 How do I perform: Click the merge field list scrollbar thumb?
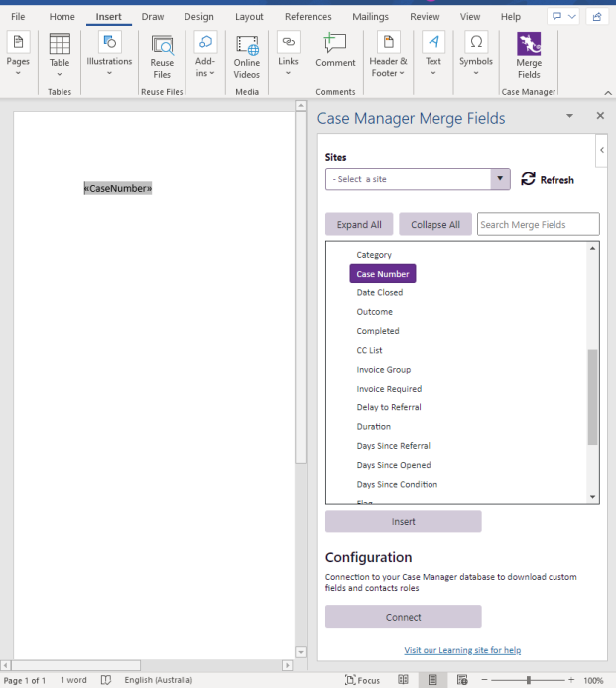pyautogui.click(x=593, y=398)
